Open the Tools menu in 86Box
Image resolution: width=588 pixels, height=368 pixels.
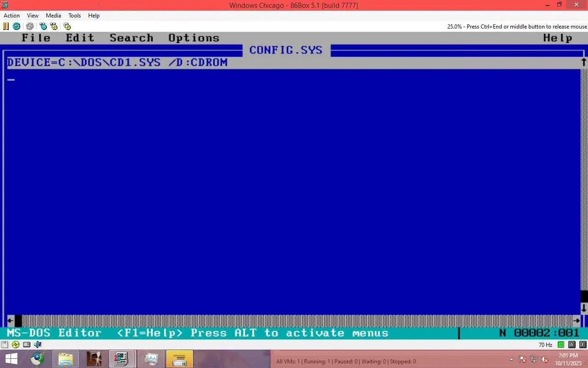74,16
